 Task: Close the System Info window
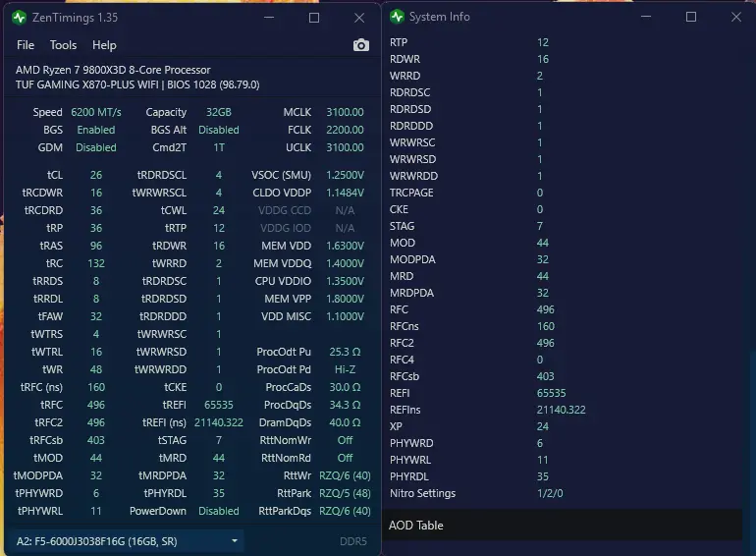pyautogui.click(x=736, y=17)
